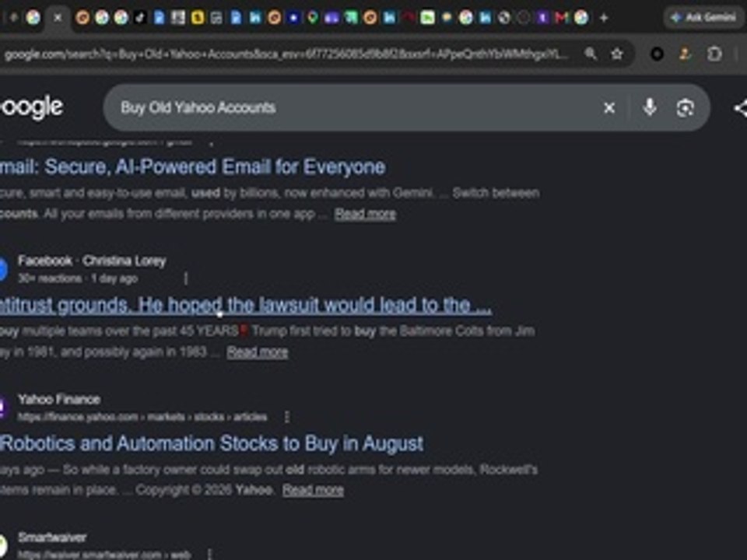Close the active browser tab
The image size is (747, 560).
coord(58,18)
